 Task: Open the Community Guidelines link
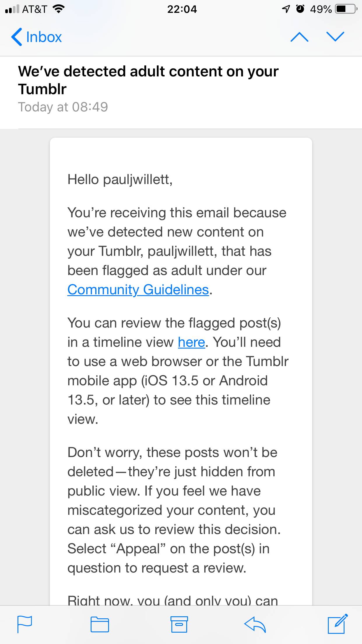tap(138, 290)
